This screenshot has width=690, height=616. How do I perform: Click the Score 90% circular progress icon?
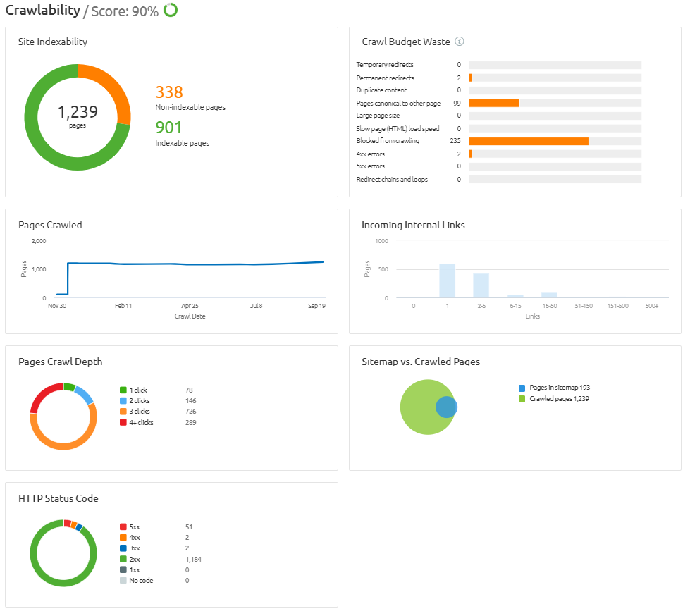[x=171, y=10]
